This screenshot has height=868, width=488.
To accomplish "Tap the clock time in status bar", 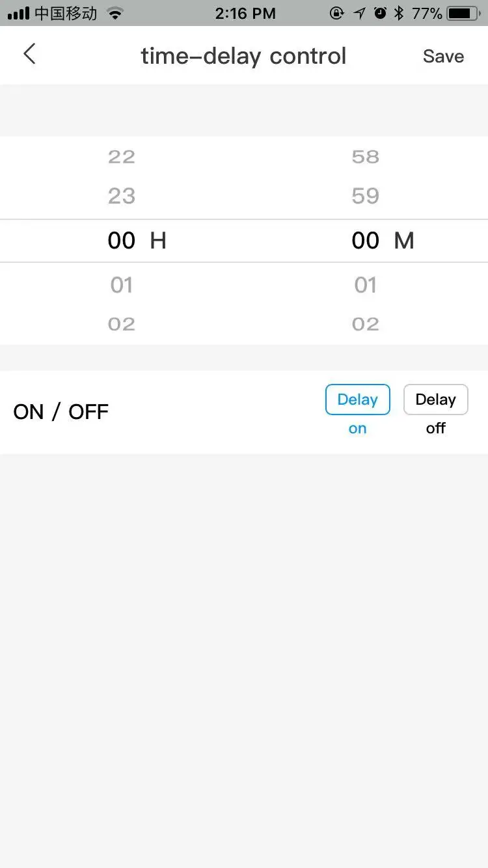I will pyautogui.click(x=245, y=13).
